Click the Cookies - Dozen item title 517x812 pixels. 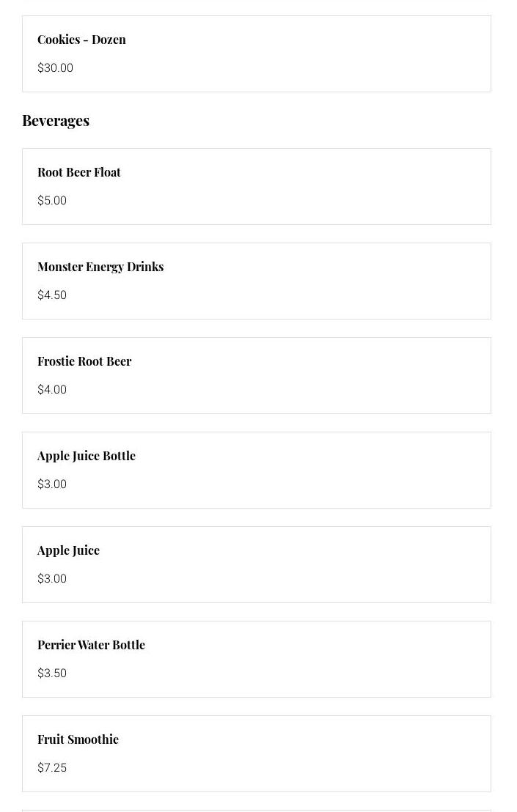point(81,40)
